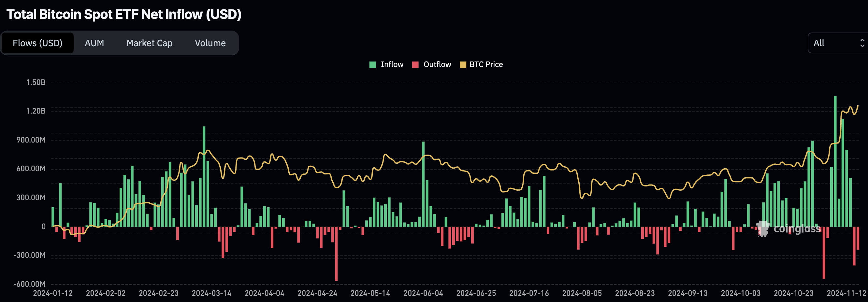Show the Volume tab

pyautogui.click(x=210, y=43)
